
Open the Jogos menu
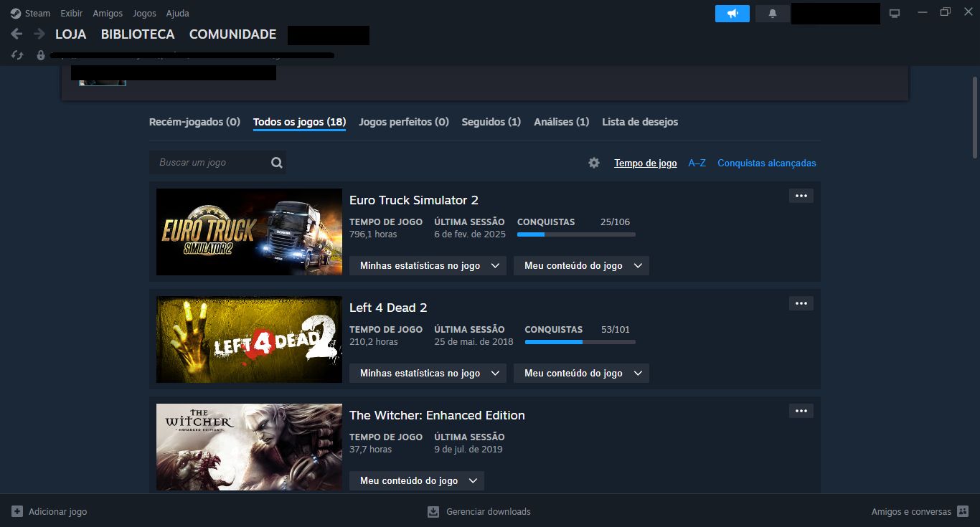[x=144, y=13]
